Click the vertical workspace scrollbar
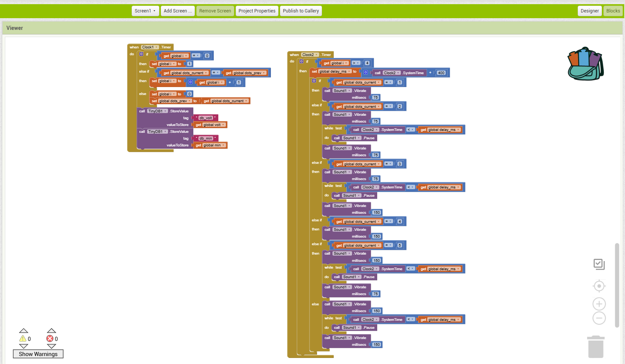Image resolution: width=625 pixels, height=364 pixels. coord(617,285)
